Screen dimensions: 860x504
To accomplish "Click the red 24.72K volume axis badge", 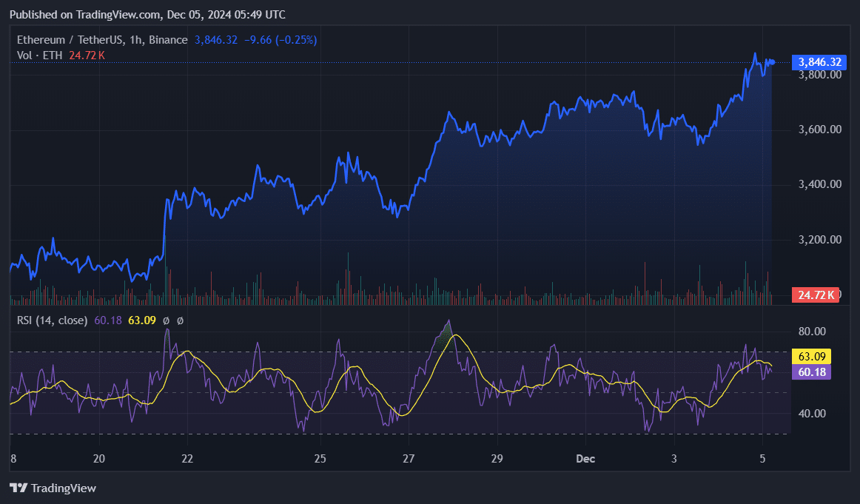I will (816, 295).
